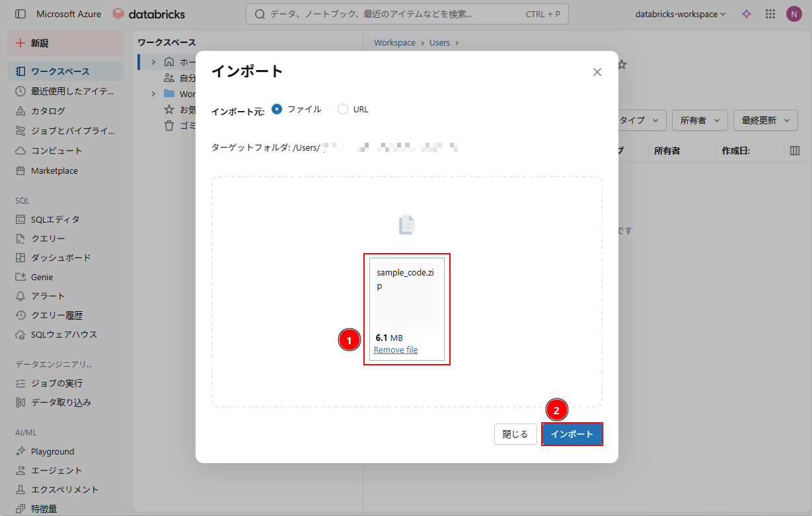Open the databricks-workspace switcher dropdown

(680, 14)
